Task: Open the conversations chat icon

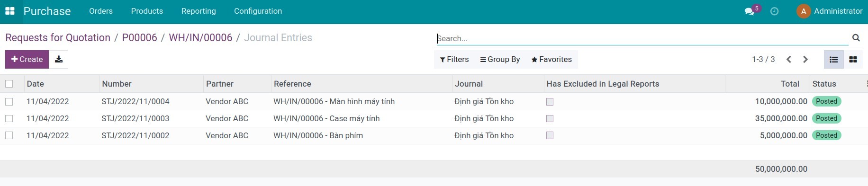Action: tap(749, 11)
